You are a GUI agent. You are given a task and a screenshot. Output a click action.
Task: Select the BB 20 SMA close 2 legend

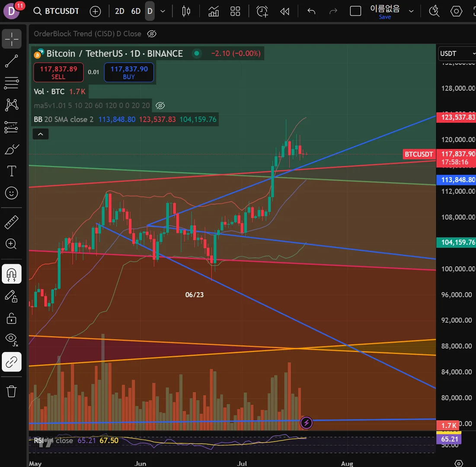pyautogui.click(x=64, y=119)
